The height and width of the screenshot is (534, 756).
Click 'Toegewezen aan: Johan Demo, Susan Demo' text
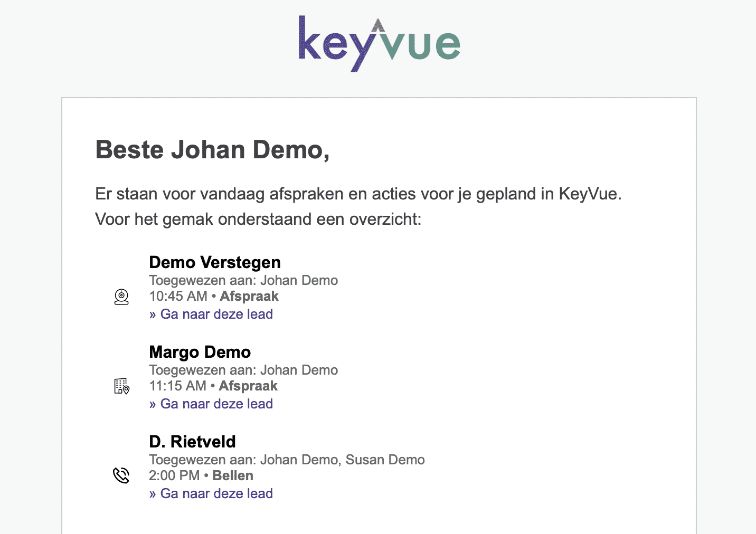287,460
